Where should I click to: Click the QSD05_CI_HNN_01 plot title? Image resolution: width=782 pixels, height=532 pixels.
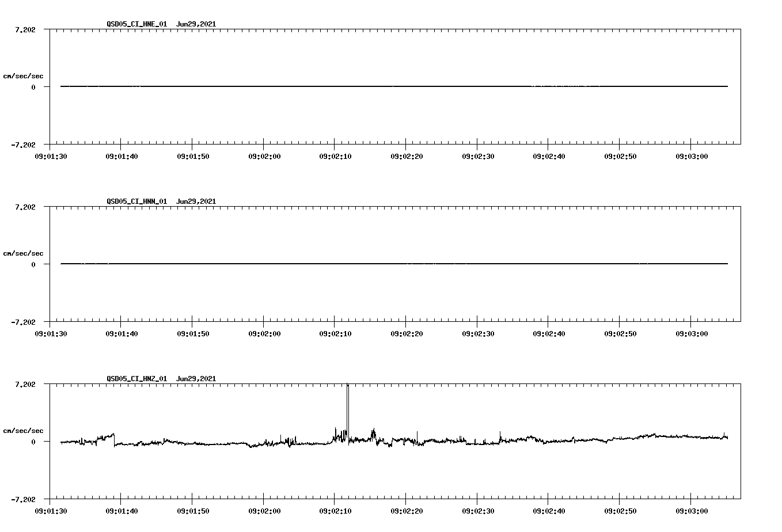[x=161, y=202]
